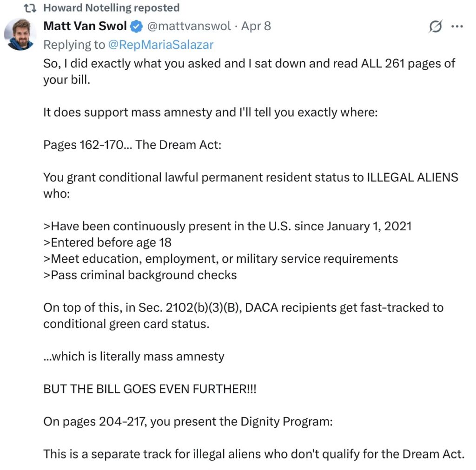The image size is (476, 470).
Task: Open the Apr 8 timestamp link
Action: click(x=256, y=26)
